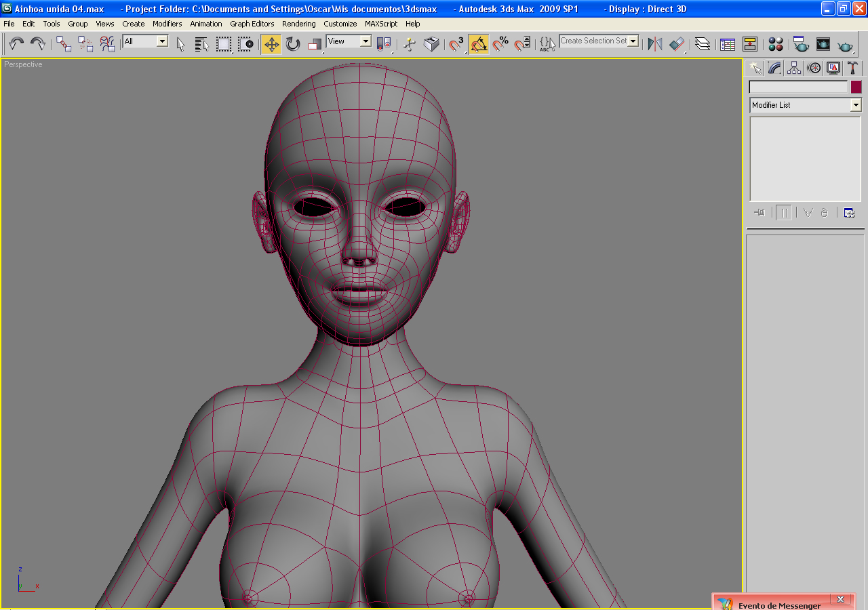Image resolution: width=868 pixels, height=610 pixels.
Task: Activate the Select and Rotate tool
Action: tap(293, 44)
